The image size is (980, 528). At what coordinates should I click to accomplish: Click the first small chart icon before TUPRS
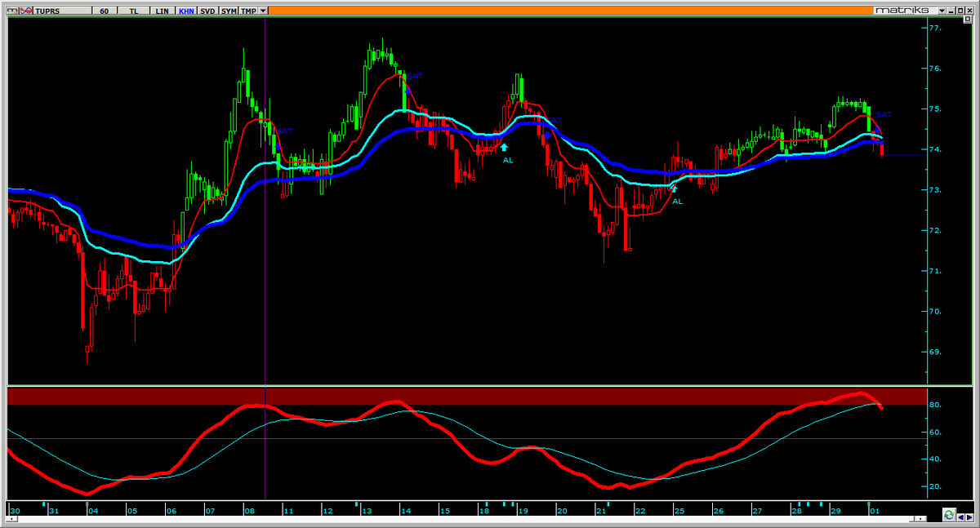12,11
